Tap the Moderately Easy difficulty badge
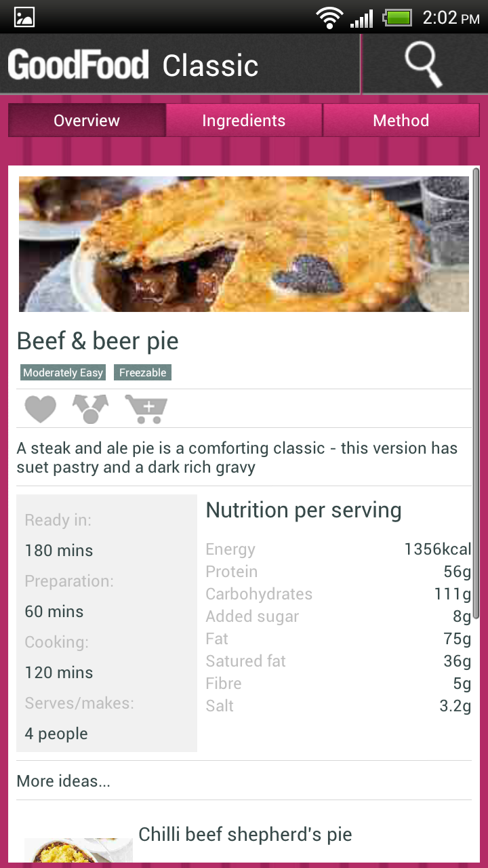This screenshot has height=868, width=488. [x=62, y=372]
